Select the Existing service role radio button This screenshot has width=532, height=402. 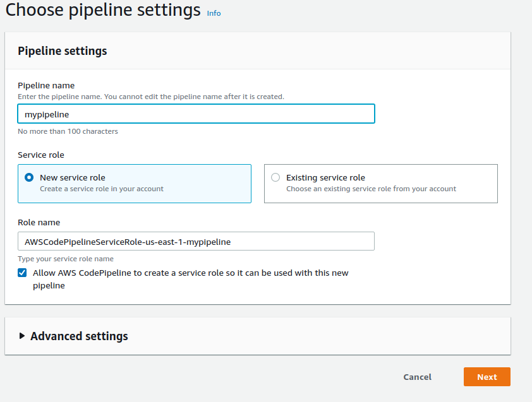click(x=275, y=177)
